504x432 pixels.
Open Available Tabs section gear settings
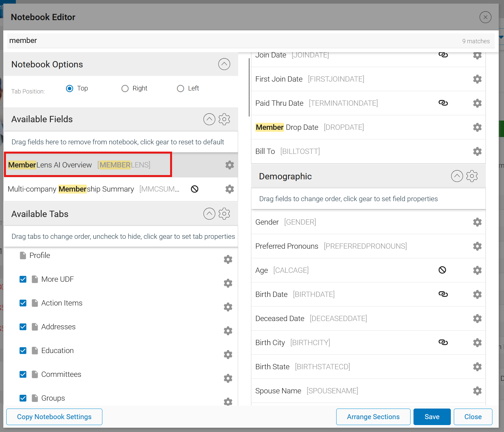(x=224, y=214)
